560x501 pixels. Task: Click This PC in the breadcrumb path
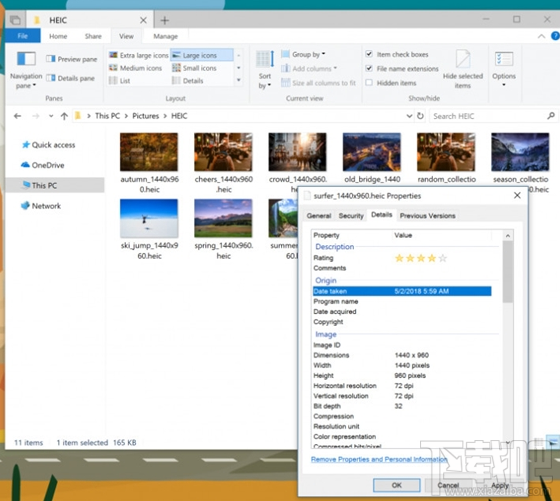click(x=107, y=116)
